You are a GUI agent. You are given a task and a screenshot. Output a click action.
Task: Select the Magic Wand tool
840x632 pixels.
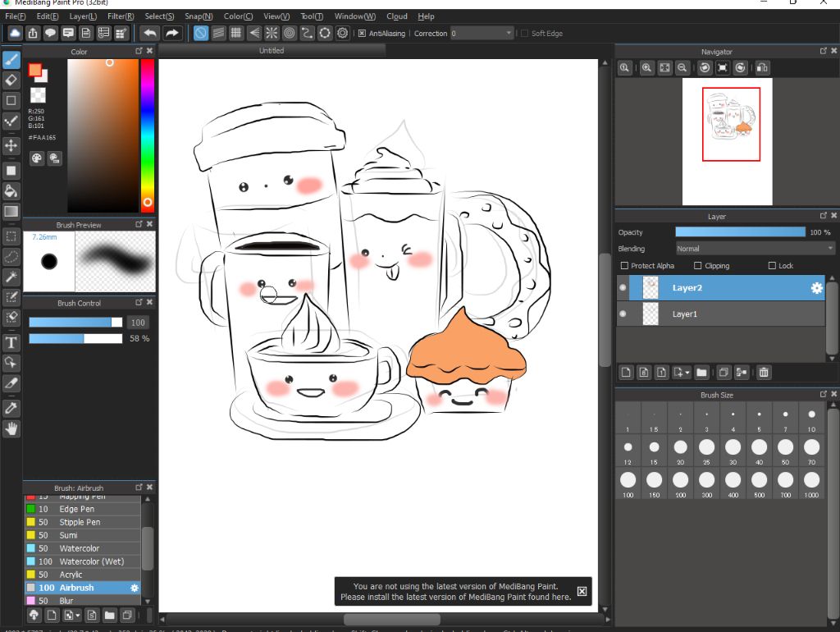point(11,277)
